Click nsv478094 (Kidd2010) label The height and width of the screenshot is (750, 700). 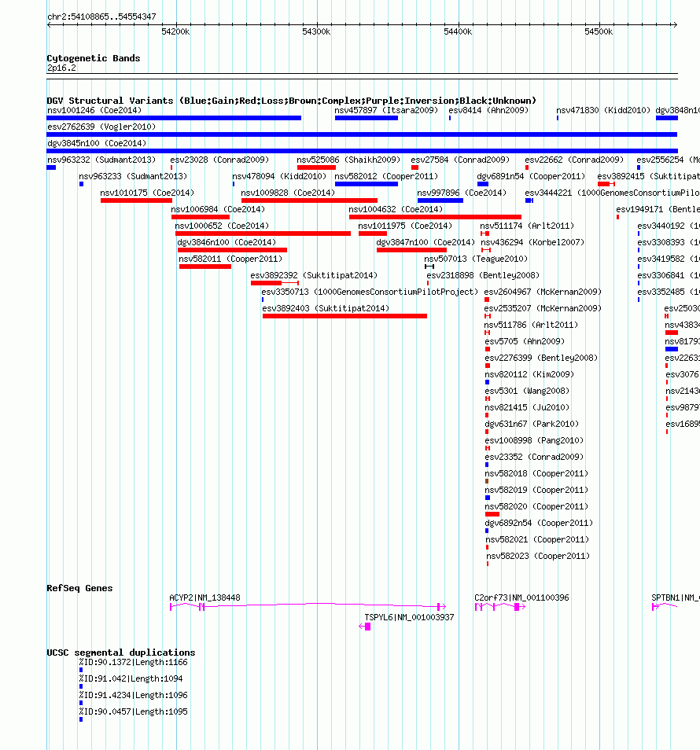pos(279,176)
